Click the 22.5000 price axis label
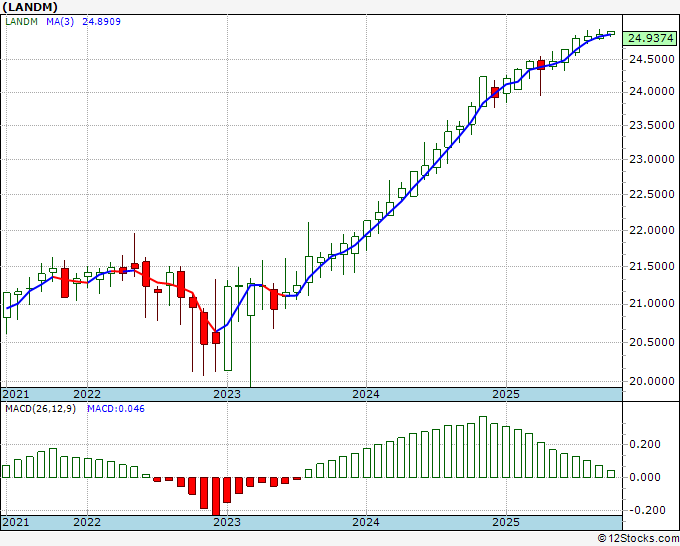This screenshot has width=680, height=546. (652, 194)
